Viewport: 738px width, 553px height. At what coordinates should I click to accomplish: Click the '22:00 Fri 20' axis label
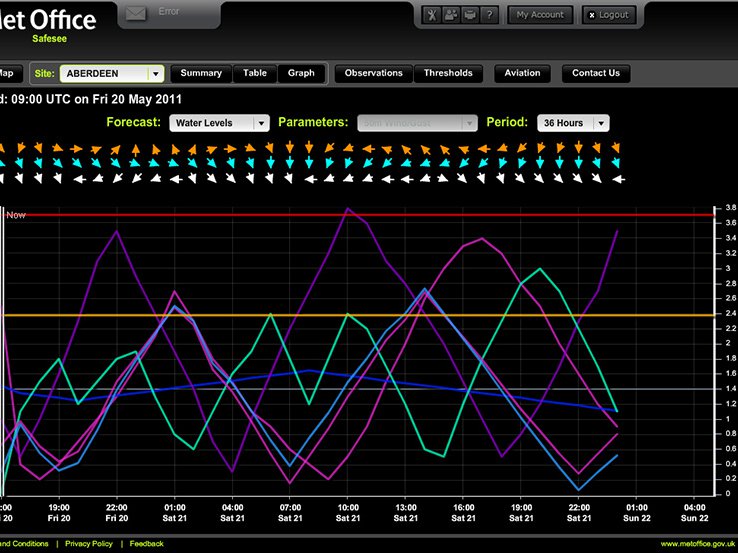coord(117,513)
